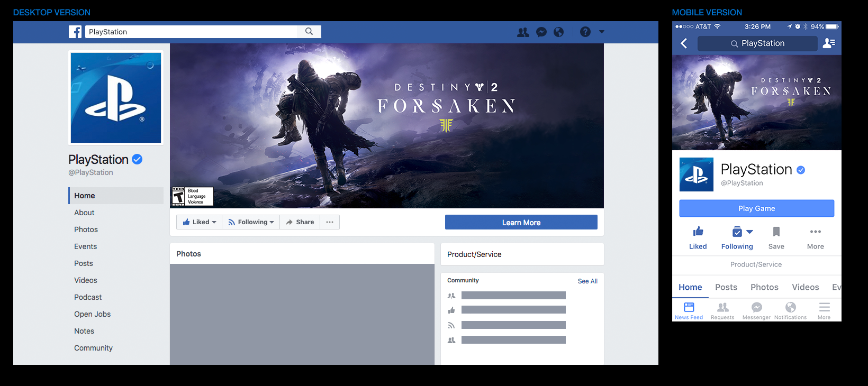Image resolution: width=868 pixels, height=386 pixels.
Task: Open Photos in the left sidebar
Action: coord(86,229)
